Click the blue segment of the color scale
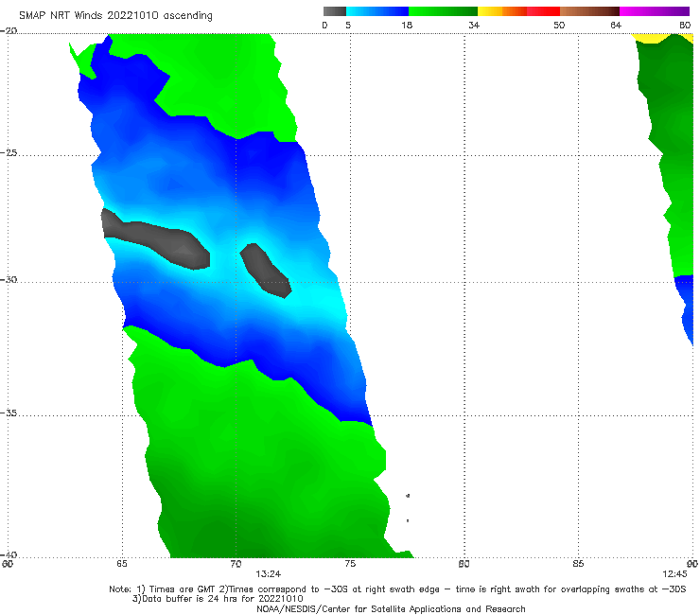This screenshot has height=615, width=700. pyautogui.click(x=377, y=11)
